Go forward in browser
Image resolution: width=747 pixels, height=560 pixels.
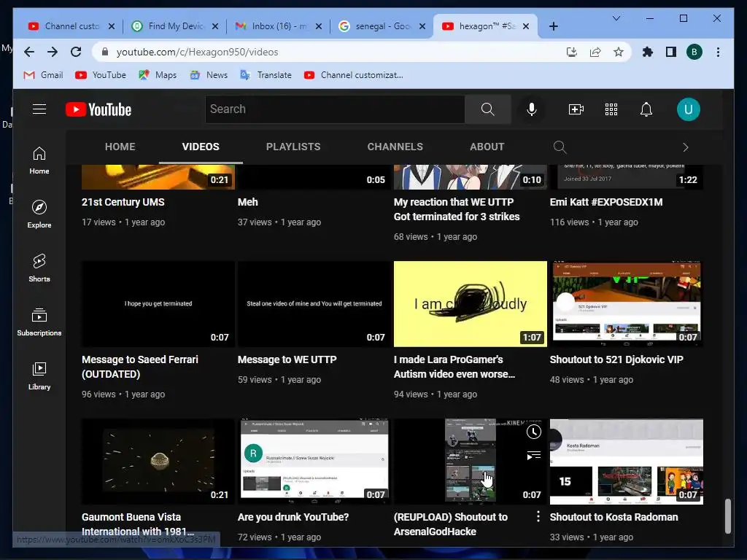(x=53, y=52)
